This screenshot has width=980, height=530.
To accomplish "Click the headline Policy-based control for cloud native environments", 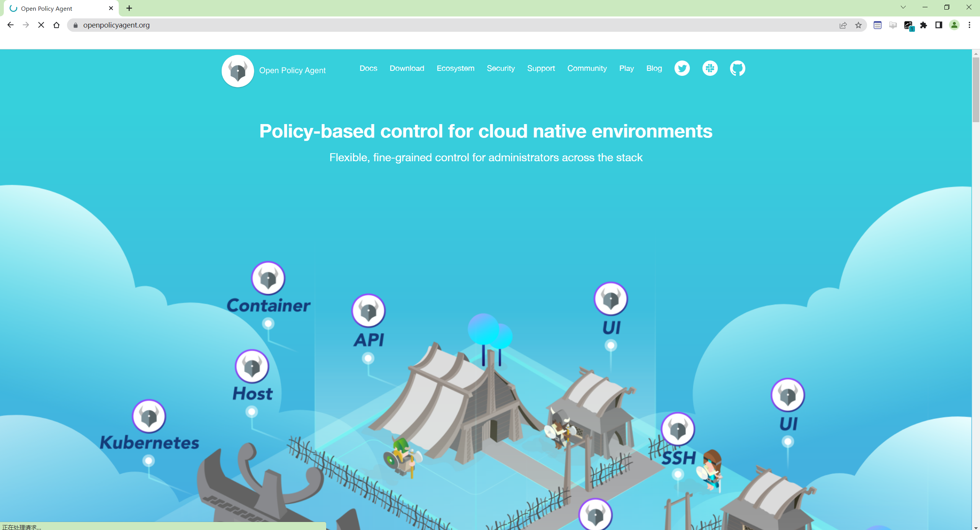I will tap(486, 131).
